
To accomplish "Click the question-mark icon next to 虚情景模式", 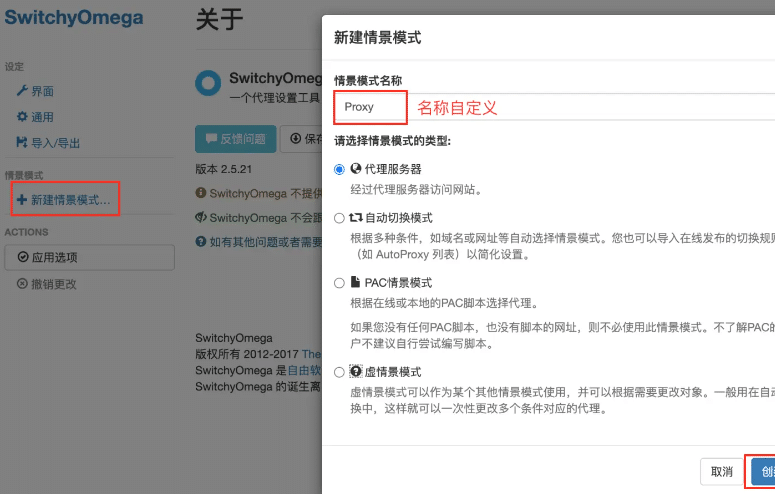I will pyautogui.click(x=356, y=371).
